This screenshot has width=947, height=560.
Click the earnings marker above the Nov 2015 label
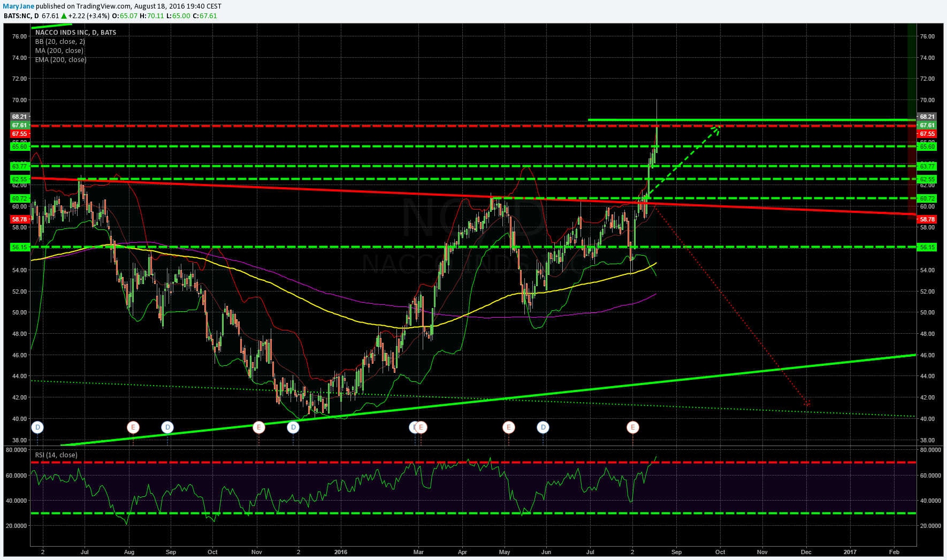(x=259, y=427)
